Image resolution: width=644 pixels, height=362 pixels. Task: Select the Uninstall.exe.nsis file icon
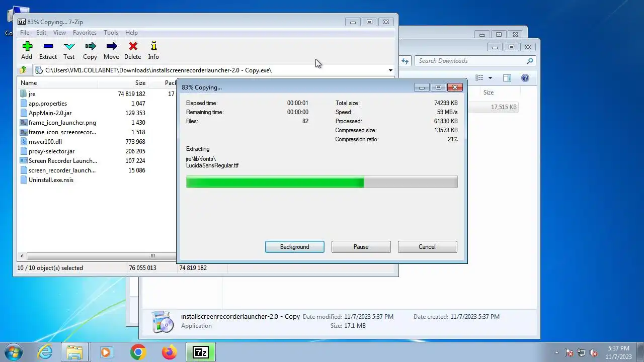[x=24, y=180]
